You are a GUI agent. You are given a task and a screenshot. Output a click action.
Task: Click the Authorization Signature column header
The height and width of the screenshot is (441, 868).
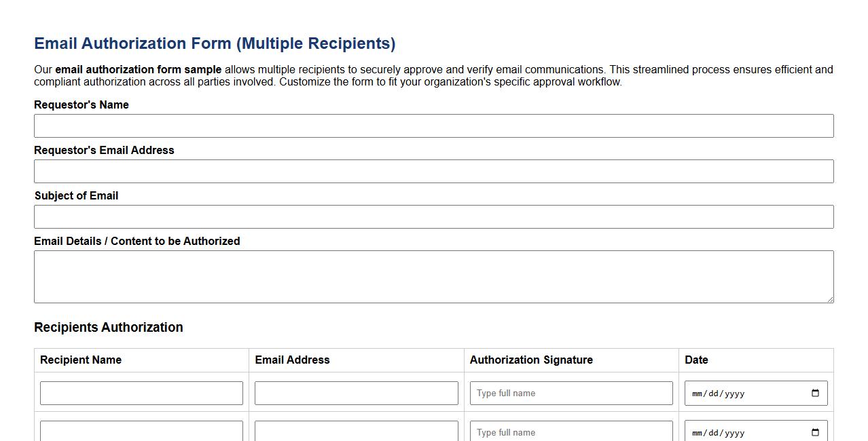coord(531,360)
